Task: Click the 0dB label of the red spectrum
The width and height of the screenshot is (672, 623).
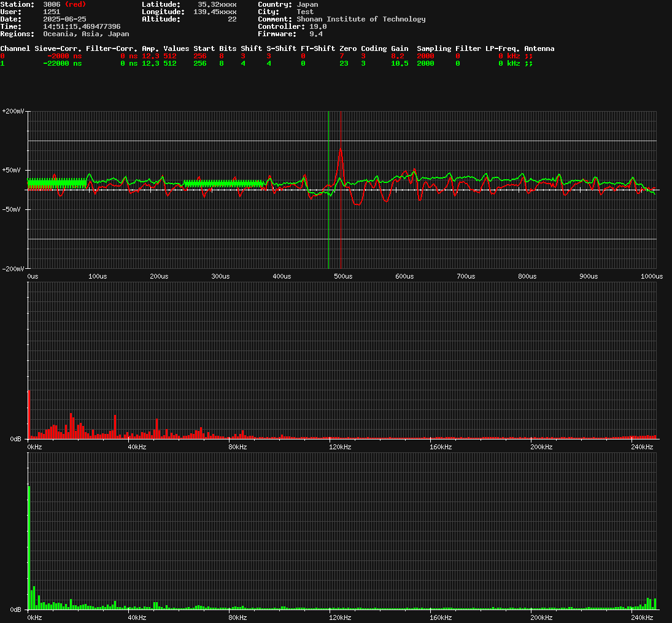Action: click(x=16, y=439)
